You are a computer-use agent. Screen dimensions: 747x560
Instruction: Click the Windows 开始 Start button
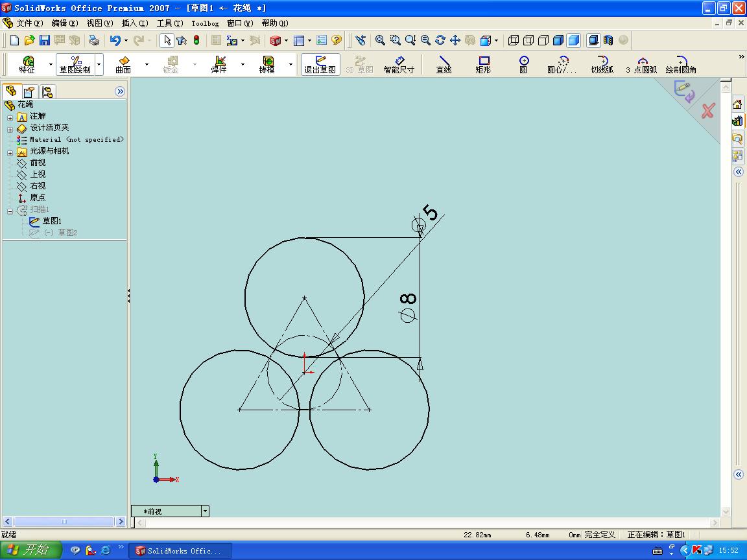point(31,550)
